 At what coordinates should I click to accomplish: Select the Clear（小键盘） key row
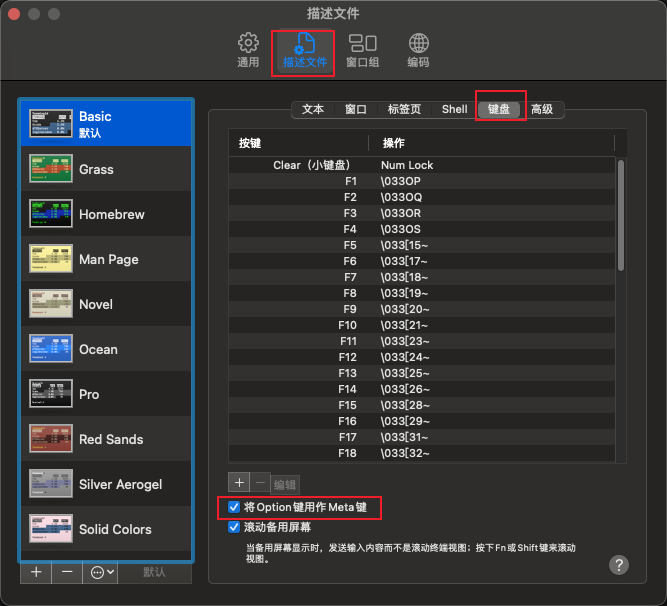422,165
